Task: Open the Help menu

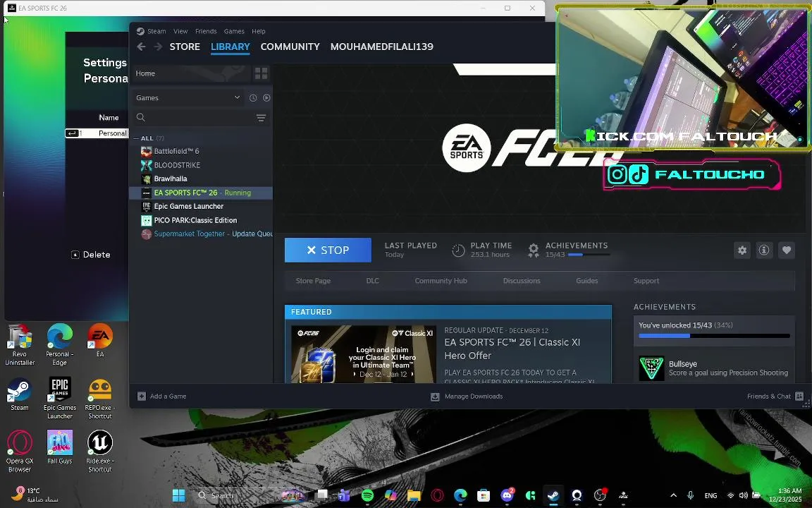Action: coord(259,31)
